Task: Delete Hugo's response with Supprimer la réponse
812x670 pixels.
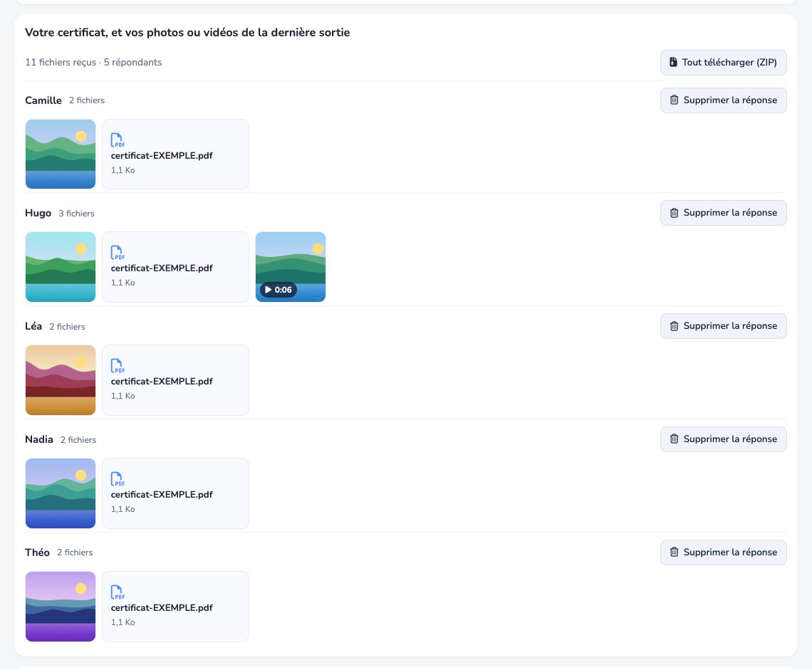Action: [723, 213]
